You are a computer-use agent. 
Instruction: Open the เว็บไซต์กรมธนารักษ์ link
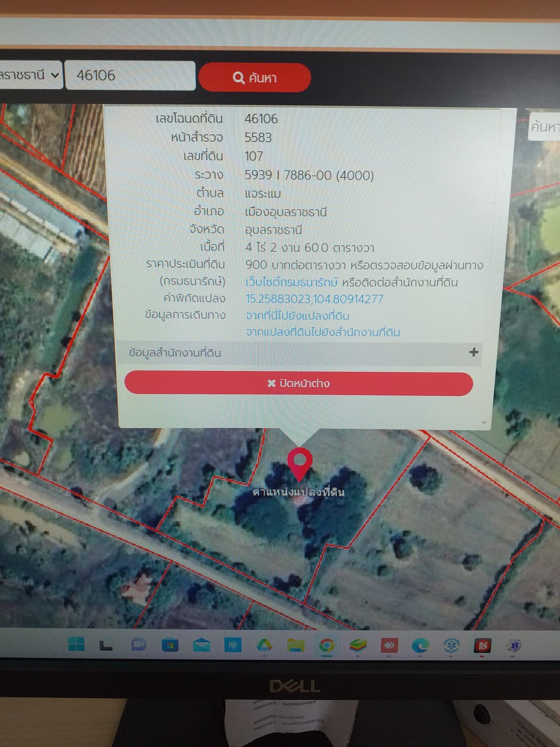tap(292, 282)
